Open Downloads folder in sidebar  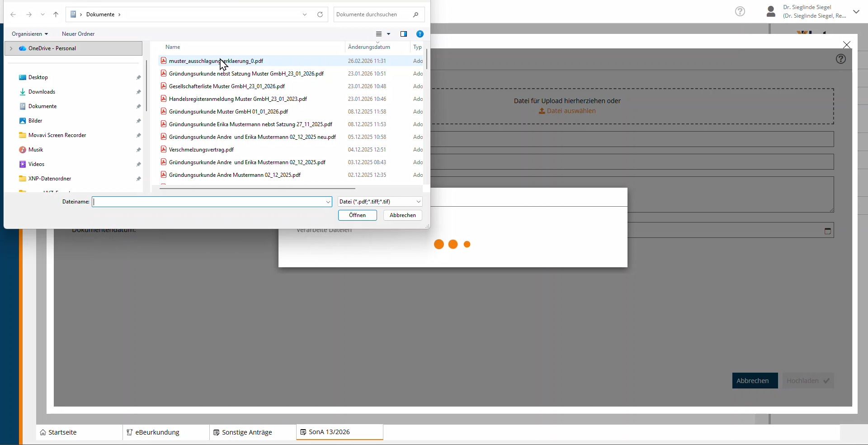(x=42, y=92)
